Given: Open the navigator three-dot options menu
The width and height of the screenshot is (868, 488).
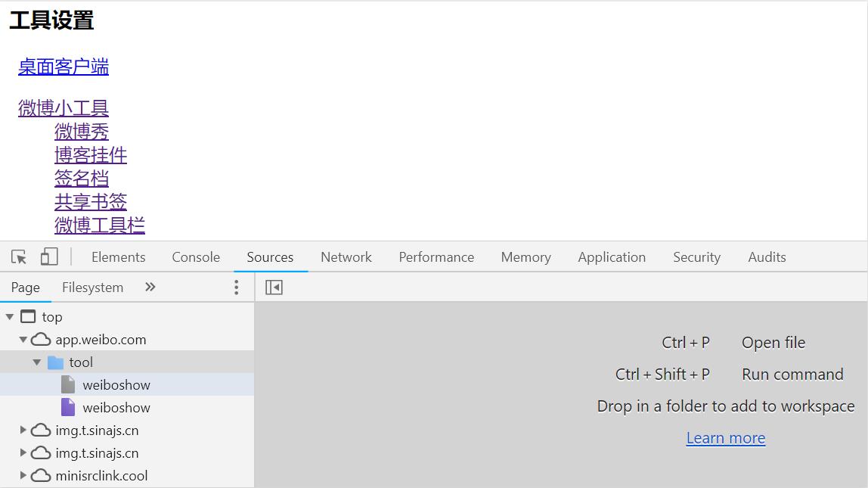Looking at the screenshot, I should [x=237, y=287].
